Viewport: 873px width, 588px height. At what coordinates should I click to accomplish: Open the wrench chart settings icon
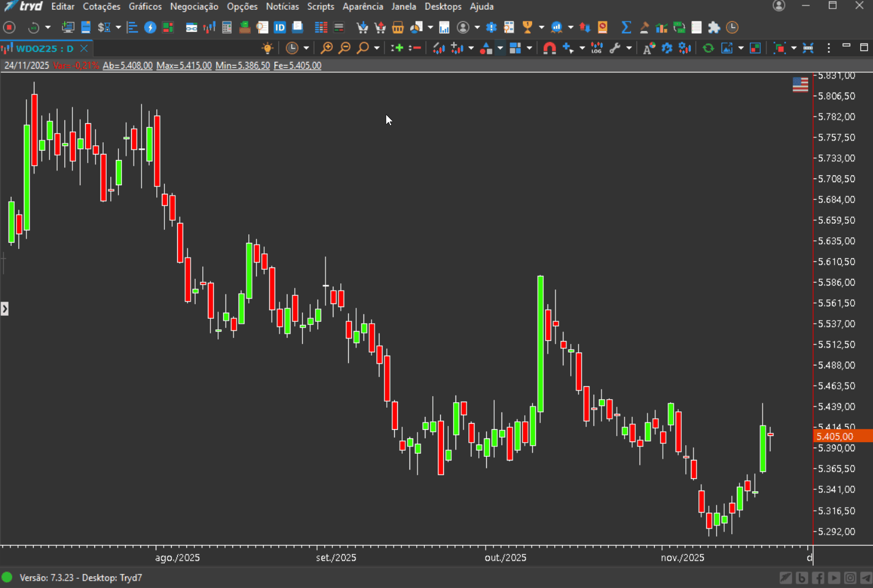(x=615, y=48)
